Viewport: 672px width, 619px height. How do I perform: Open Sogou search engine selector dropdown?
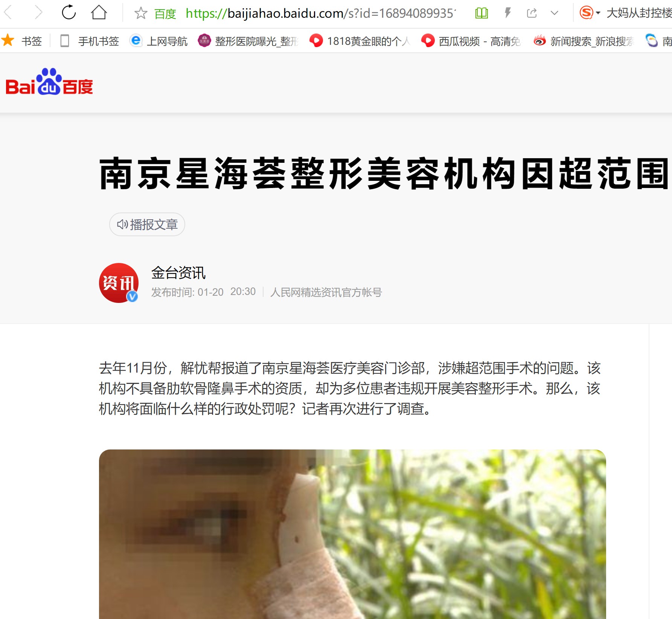[590, 13]
